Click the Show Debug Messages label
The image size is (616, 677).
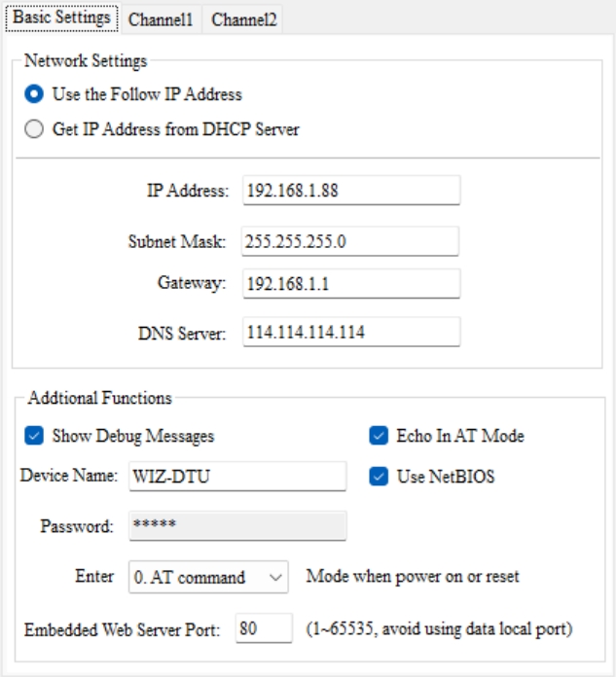point(132,436)
